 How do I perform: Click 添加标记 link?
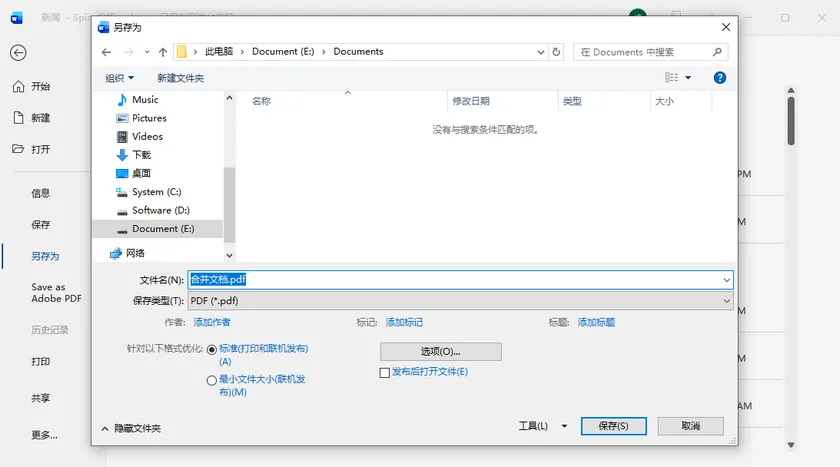tap(404, 322)
